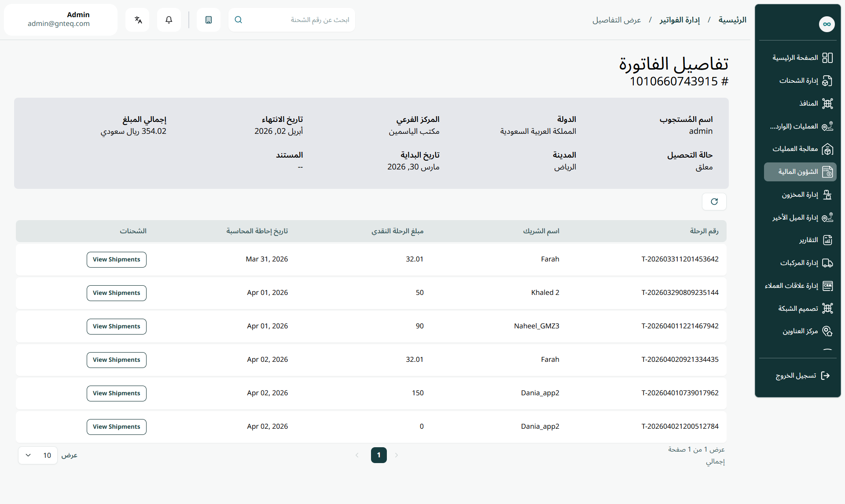
Task: Open الشؤون المالية finance icon
Action: [x=827, y=172]
